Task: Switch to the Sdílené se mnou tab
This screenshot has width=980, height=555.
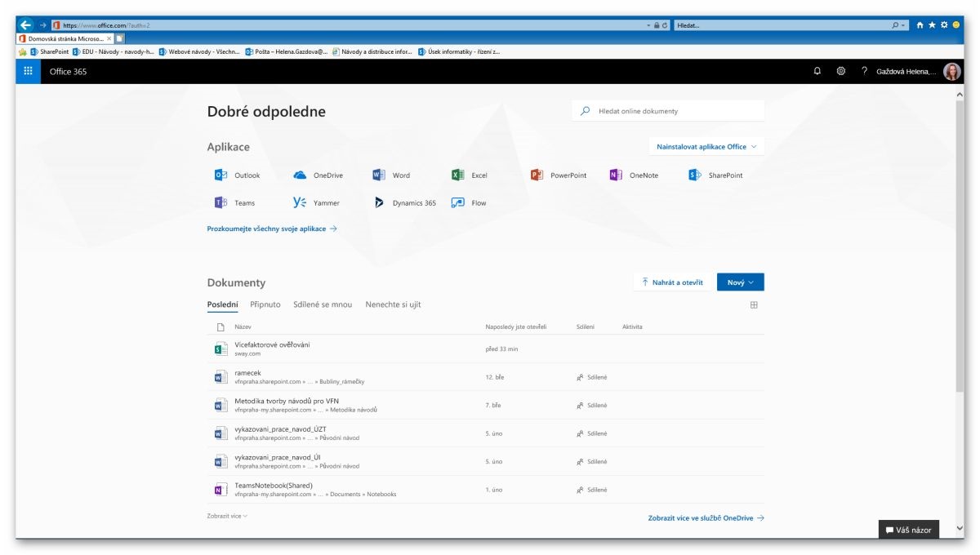Action: pyautogui.click(x=323, y=304)
